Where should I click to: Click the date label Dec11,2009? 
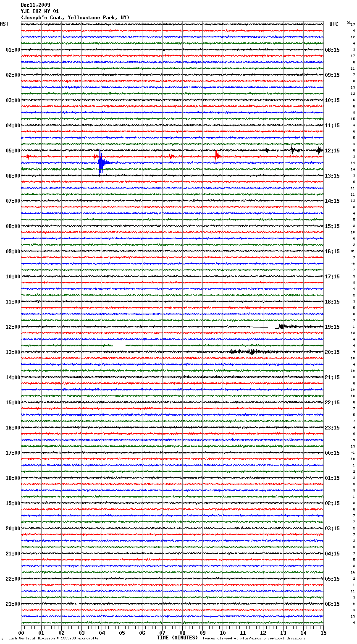pyautogui.click(x=36, y=5)
